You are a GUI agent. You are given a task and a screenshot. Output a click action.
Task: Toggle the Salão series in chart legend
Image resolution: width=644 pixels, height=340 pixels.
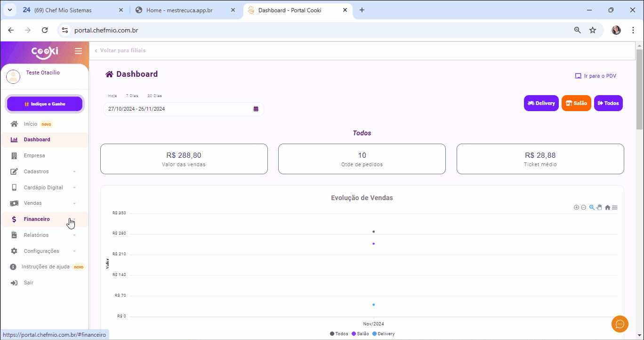360,334
